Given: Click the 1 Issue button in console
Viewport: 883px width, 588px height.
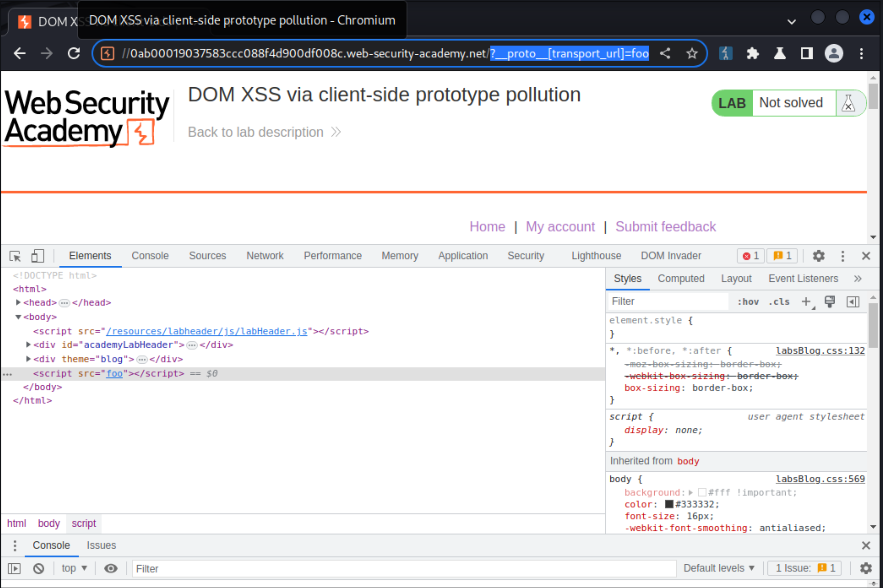Looking at the screenshot, I should (x=805, y=569).
